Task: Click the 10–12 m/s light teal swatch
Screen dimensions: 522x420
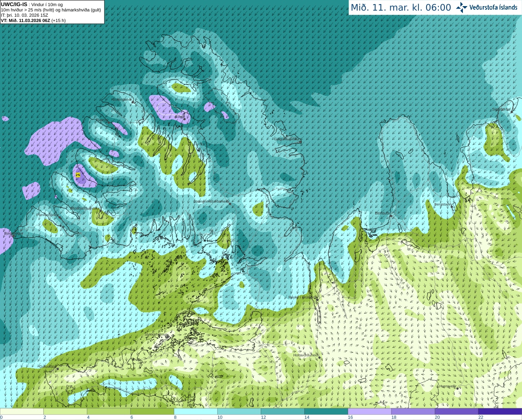Action: point(239,411)
